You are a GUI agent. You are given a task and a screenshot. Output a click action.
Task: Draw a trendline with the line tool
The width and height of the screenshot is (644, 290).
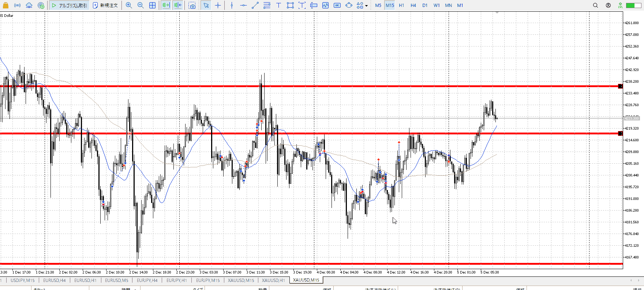(255, 5)
